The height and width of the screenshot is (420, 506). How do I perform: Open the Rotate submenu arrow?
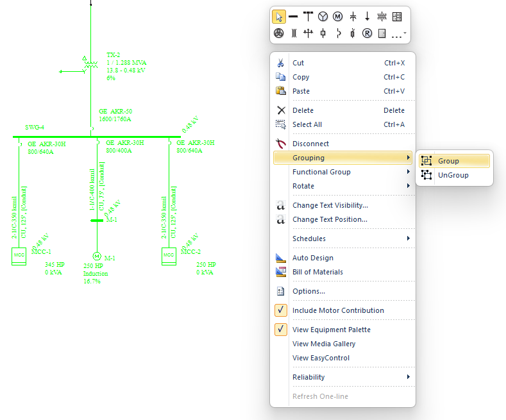pos(408,186)
